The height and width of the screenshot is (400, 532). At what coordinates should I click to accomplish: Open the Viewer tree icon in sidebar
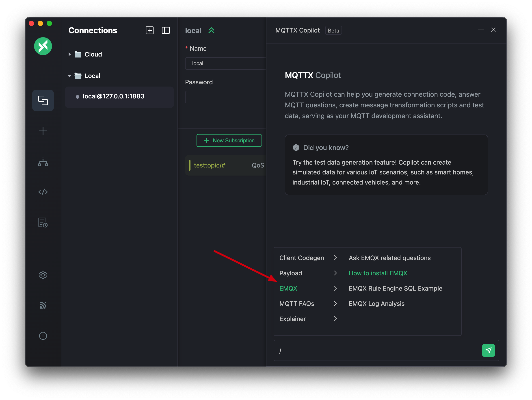(x=43, y=161)
